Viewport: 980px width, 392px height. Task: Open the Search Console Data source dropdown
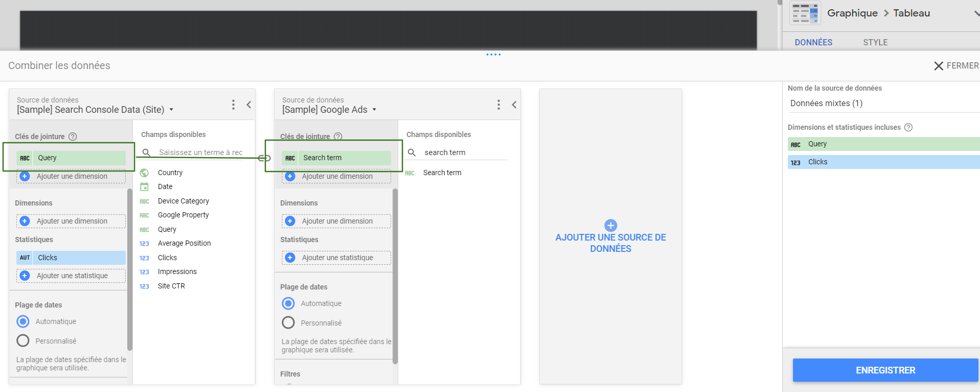95,109
